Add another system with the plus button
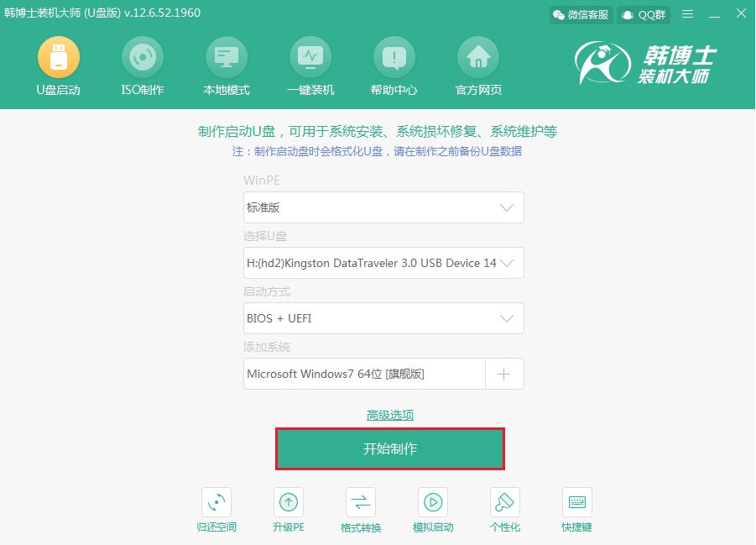 504,374
